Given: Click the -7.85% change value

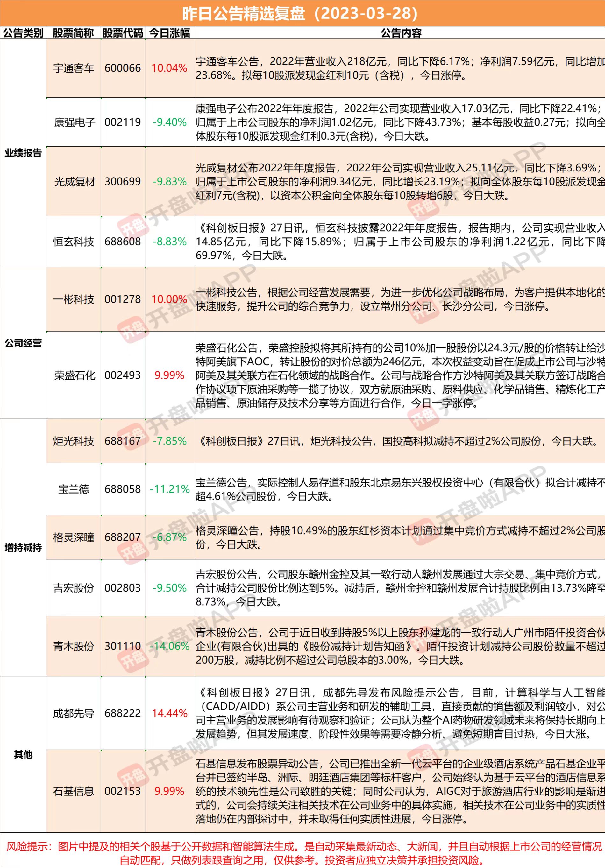Looking at the screenshot, I should pyautogui.click(x=169, y=441).
